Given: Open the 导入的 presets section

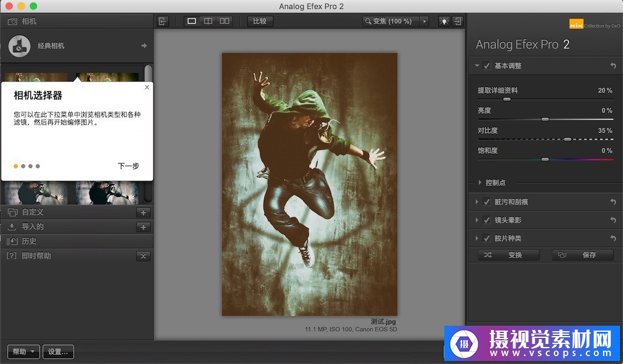Looking at the screenshot, I should click(x=33, y=227).
